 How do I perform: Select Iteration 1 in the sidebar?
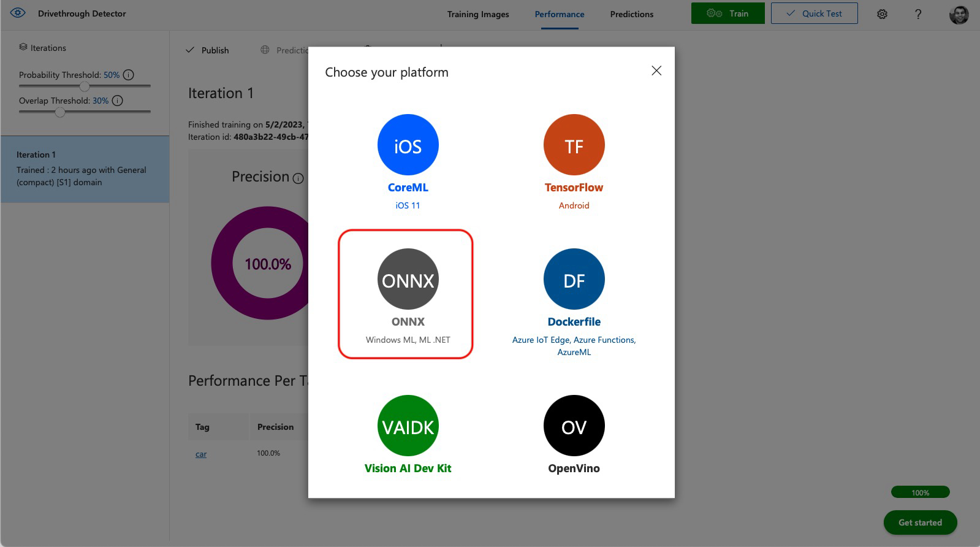(85, 169)
